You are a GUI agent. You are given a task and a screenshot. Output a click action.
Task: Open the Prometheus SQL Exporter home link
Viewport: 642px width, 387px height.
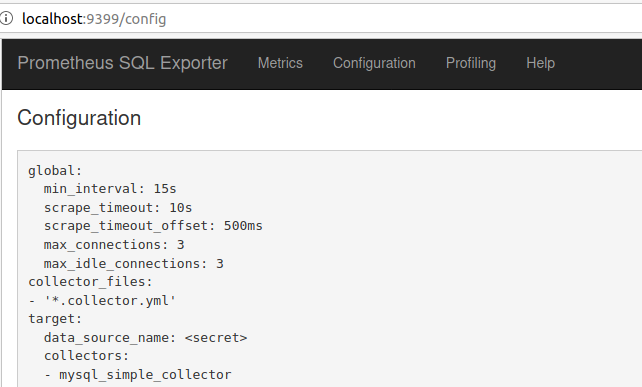(122, 63)
